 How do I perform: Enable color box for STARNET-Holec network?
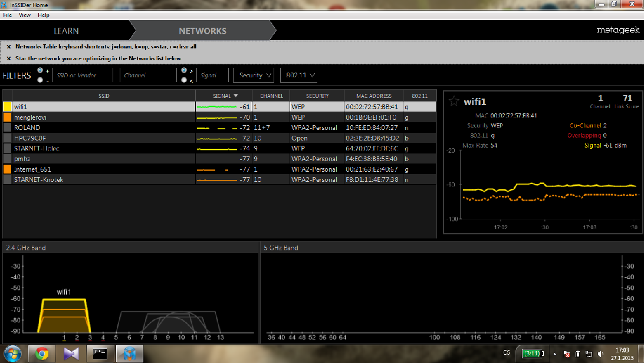pos(8,148)
